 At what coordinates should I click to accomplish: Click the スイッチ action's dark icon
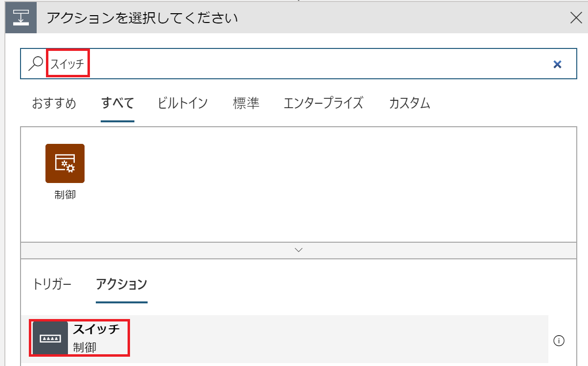pyautogui.click(x=50, y=338)
